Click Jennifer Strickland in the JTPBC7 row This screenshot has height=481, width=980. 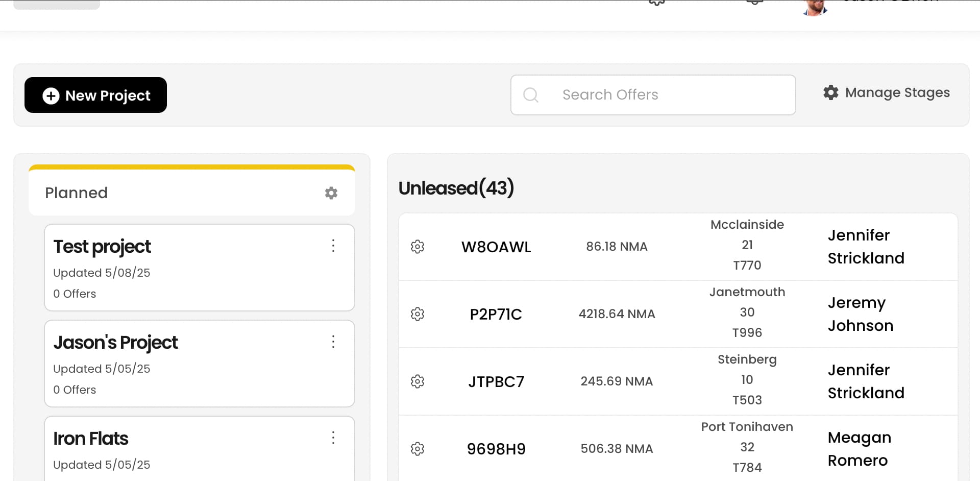point(866,381)
